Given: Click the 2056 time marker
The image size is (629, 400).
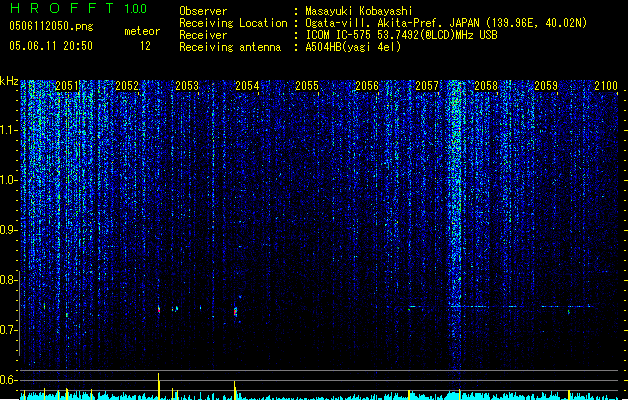Looking at the screenshot, I should point(367,86).
